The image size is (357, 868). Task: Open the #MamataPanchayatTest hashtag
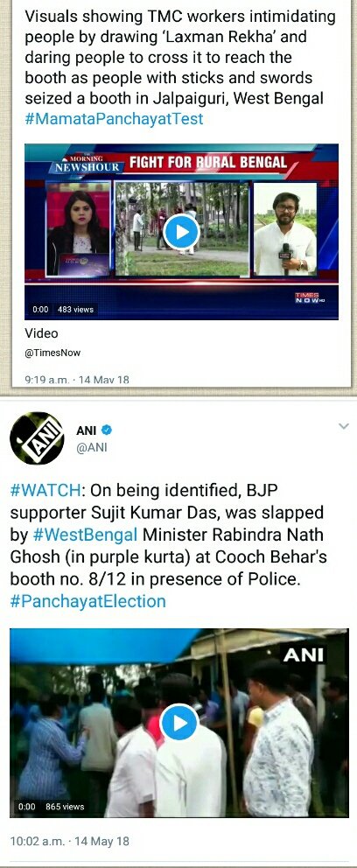[x=114, y=118]
